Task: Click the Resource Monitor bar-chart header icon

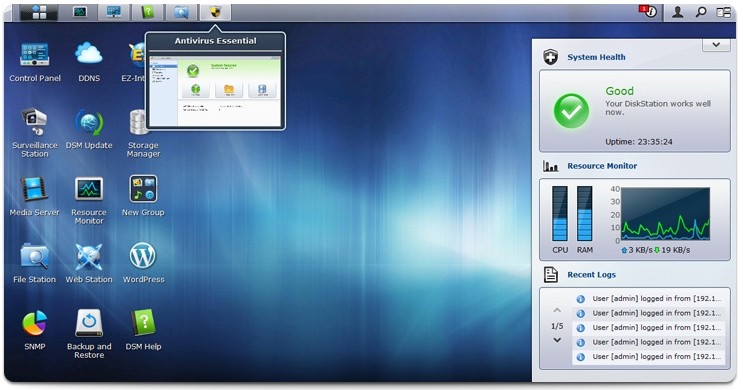Action: click(x=550, y=166)
